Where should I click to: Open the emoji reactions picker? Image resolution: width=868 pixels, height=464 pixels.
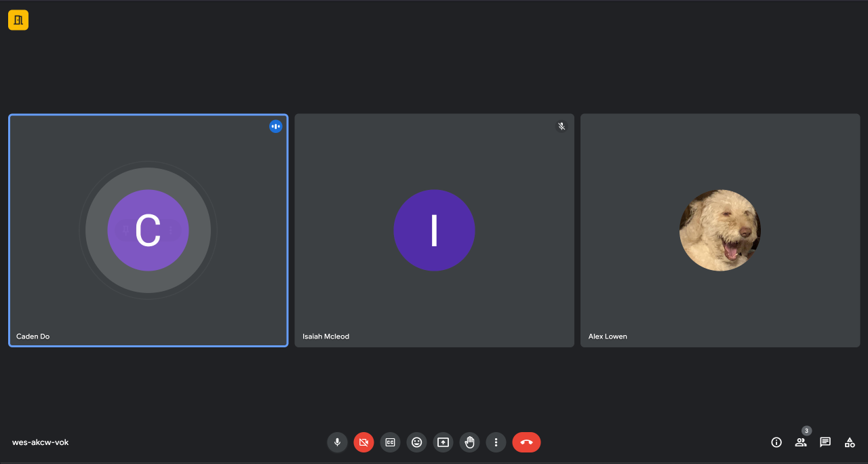pyautogui.click(x=416, y=442)
